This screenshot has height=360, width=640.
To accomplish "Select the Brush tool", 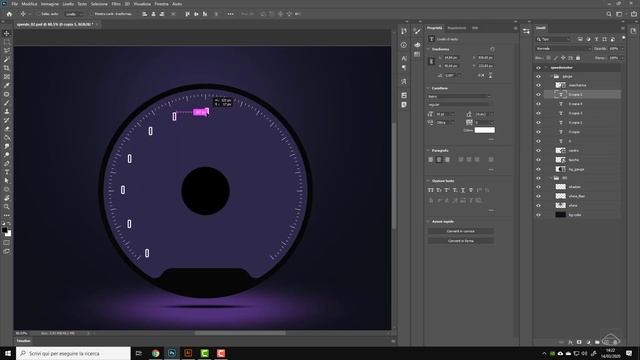I will [x=7, y=102].
